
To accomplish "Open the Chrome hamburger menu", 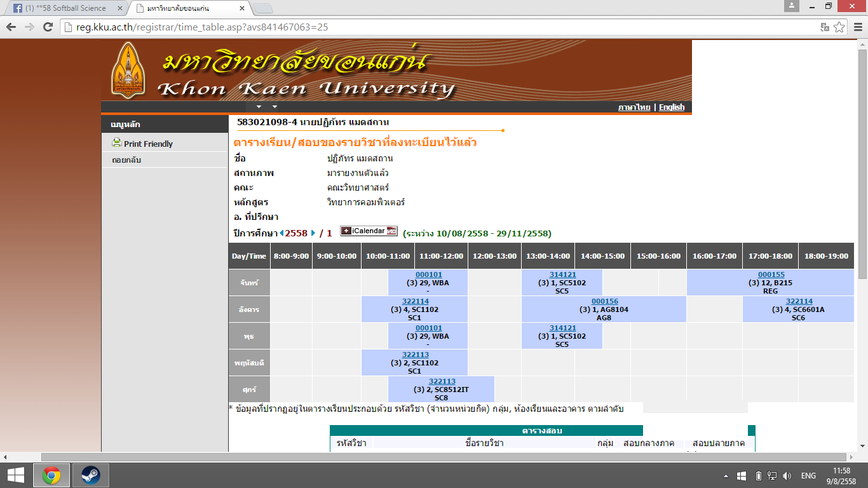I will [x=856, y=27].
